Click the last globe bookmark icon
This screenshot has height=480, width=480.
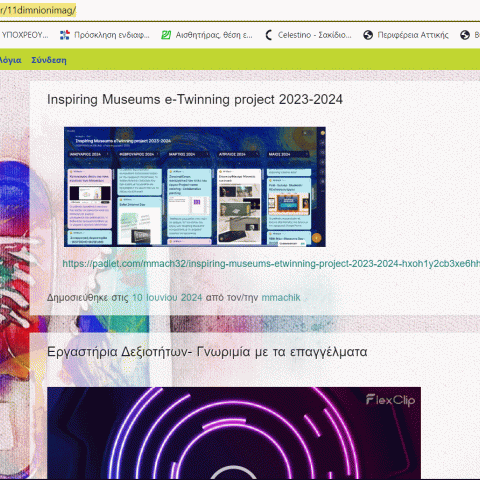pos(465,35)
